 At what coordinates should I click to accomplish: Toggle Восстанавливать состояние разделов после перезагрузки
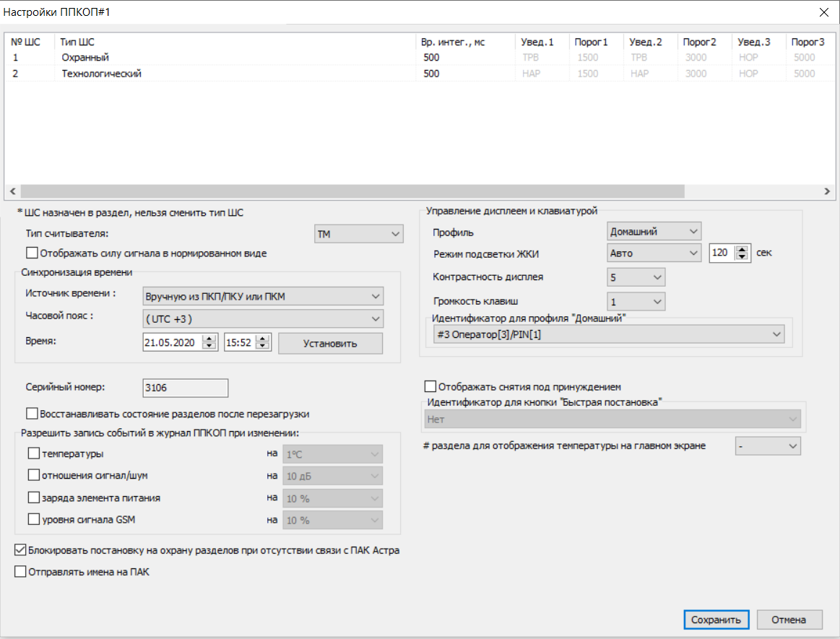point(32,414)
